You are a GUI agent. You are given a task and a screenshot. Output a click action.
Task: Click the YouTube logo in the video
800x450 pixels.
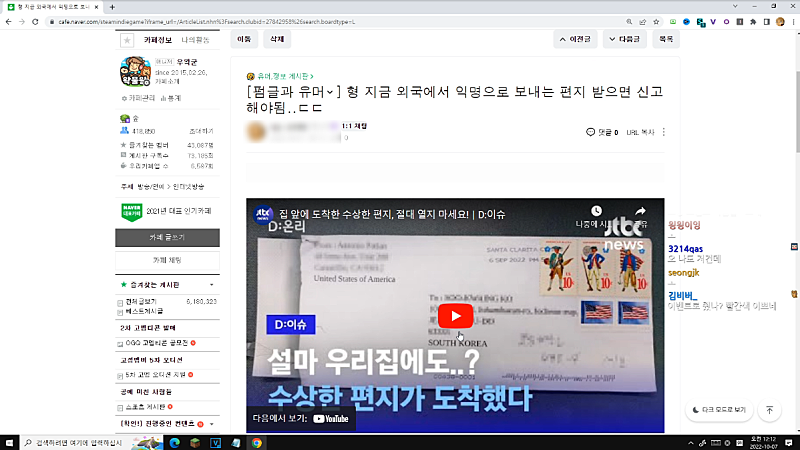click(x=334, y=420)
